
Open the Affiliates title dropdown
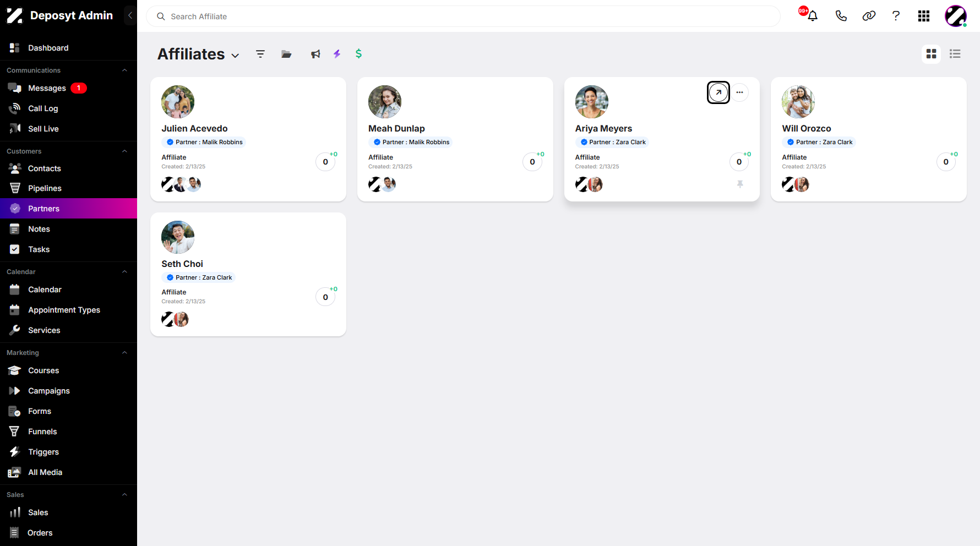pyautogui.click(x=235, y=56)
